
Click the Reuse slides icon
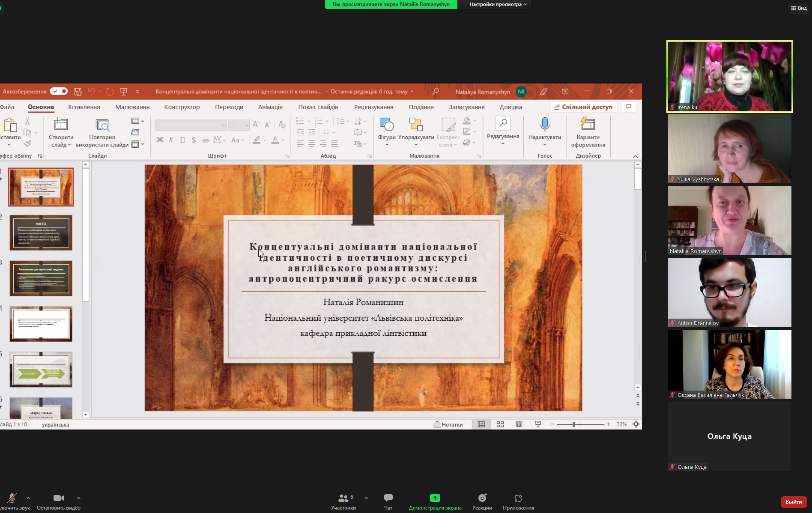[102, 125]
